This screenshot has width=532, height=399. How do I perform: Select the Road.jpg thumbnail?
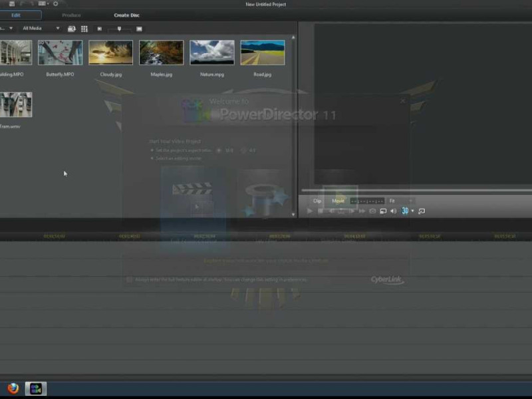click(262, 53)
